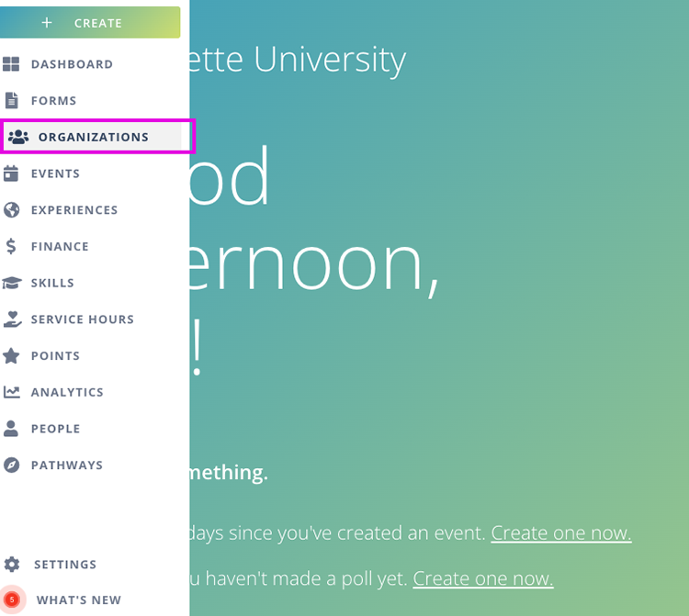The width and height of the screenshot is (689, 616).
Task: Select the Analytics menu label
Action: pyautogui.click(x=67, y=392)
